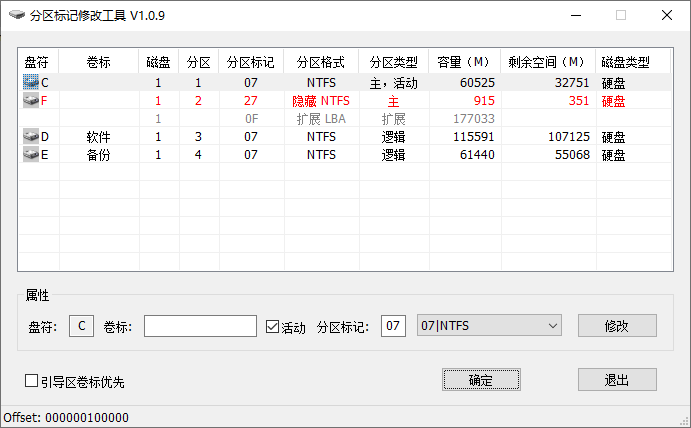691x428 pixels.
Task: Click the 分区标记 field showing 07
Action: pyautogui.click(x=393, y=326)
